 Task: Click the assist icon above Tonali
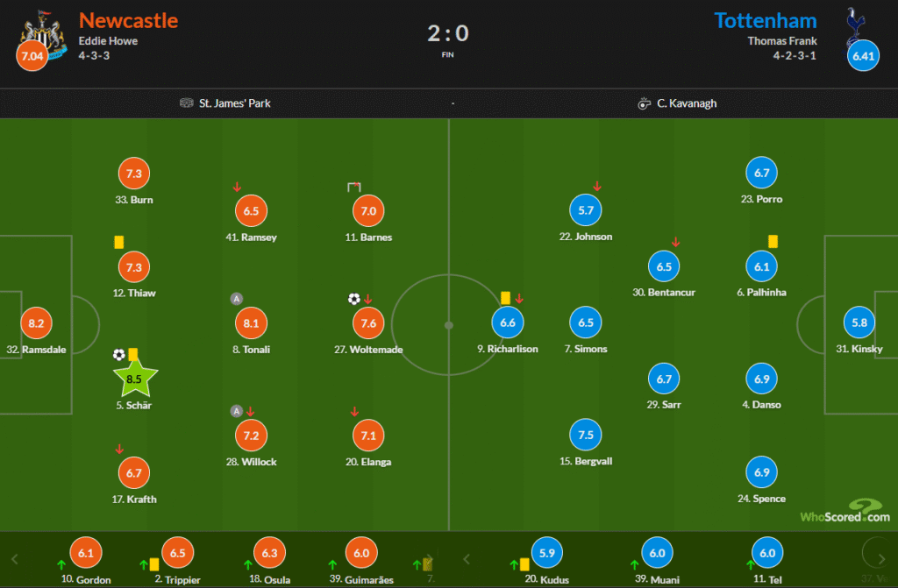click(x=236, y=299)
